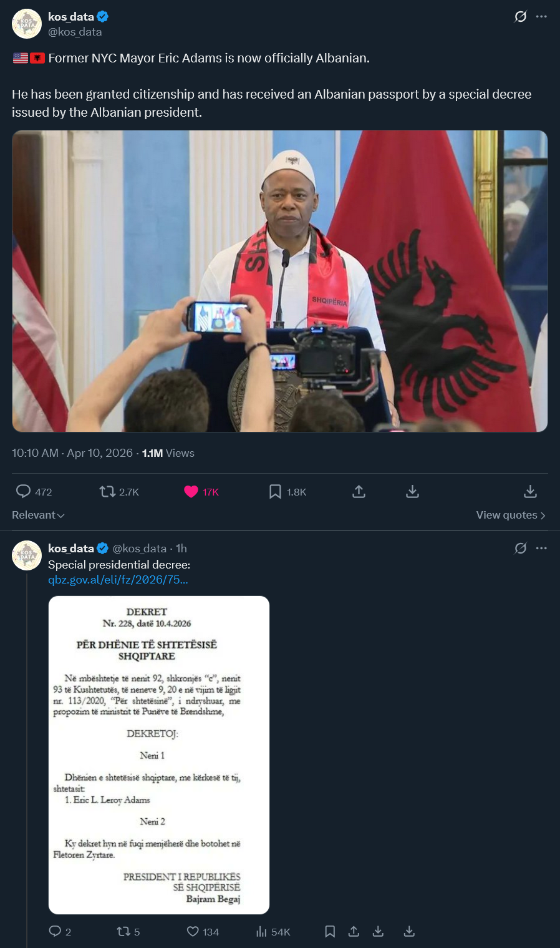This screenshot has height=948, width=560.
Task: Open the three-dot menu on main post
Action: [x=541, y=17]
